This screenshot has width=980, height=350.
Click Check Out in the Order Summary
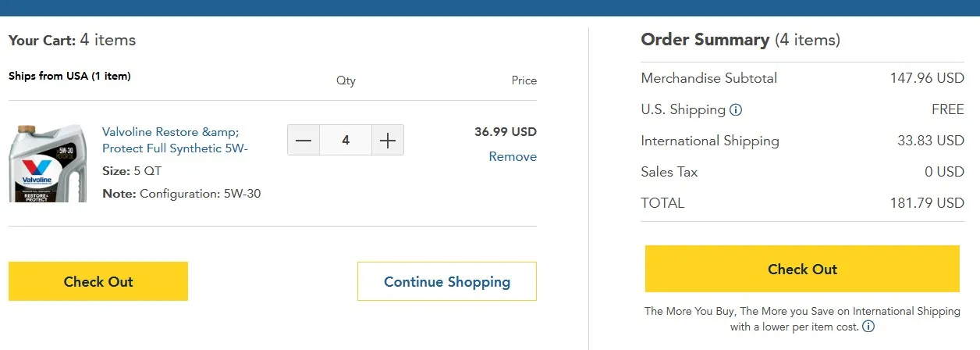[802, 269]
